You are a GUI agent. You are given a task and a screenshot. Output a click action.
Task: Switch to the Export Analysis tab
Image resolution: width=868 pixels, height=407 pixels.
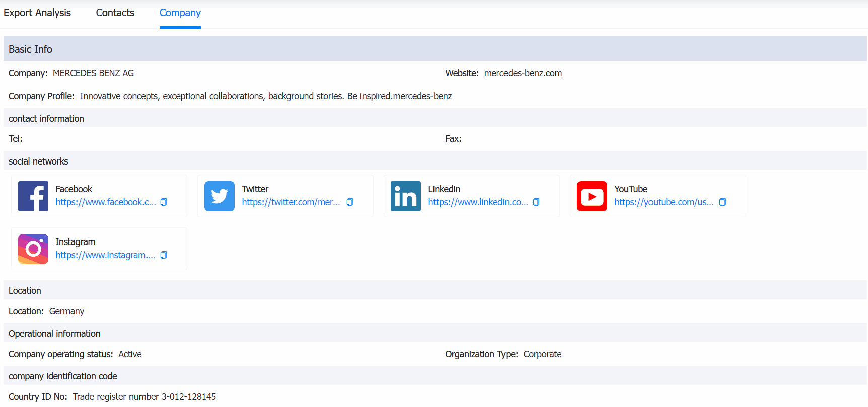pyautogui.click(x=37, y=13)
